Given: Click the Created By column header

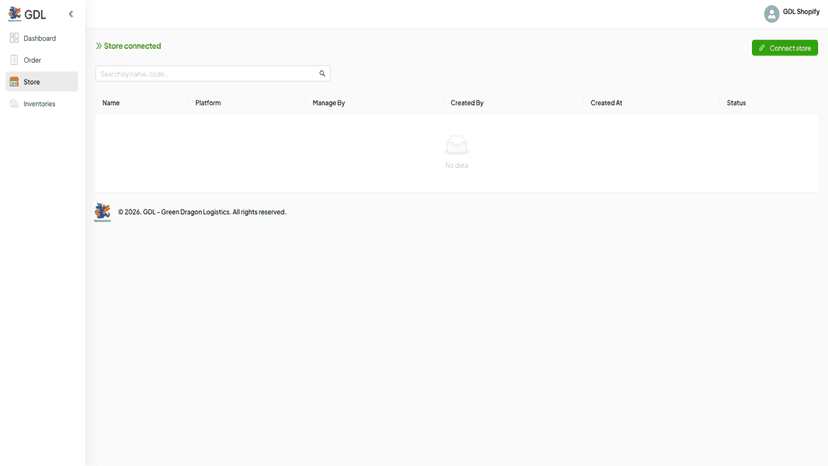Looking at the screenshot, I should 467,103.
